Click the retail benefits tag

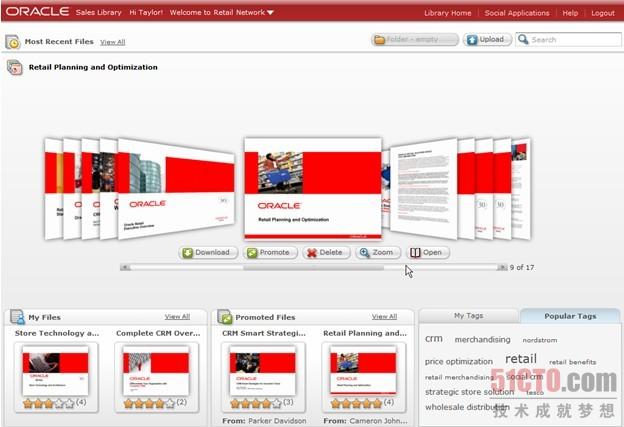point(573,362)
